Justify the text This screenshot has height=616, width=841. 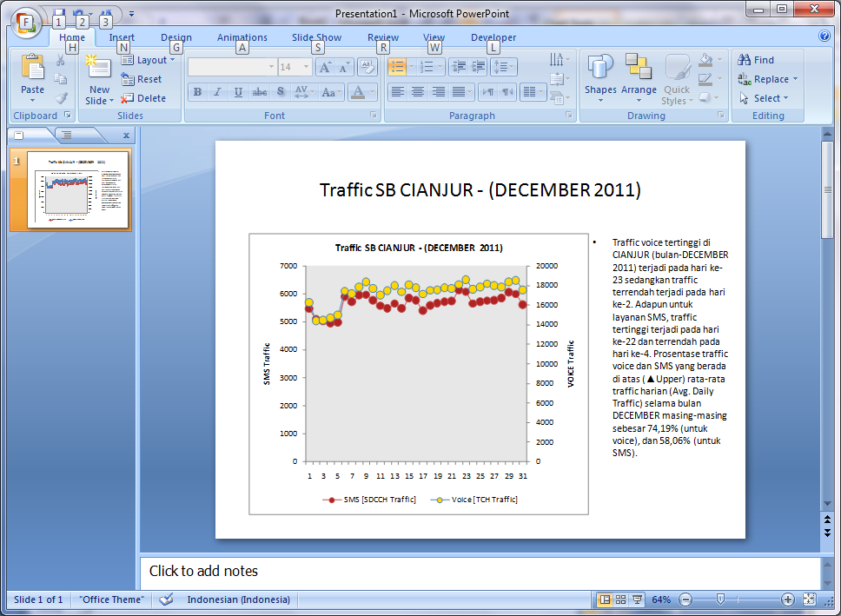459,92
